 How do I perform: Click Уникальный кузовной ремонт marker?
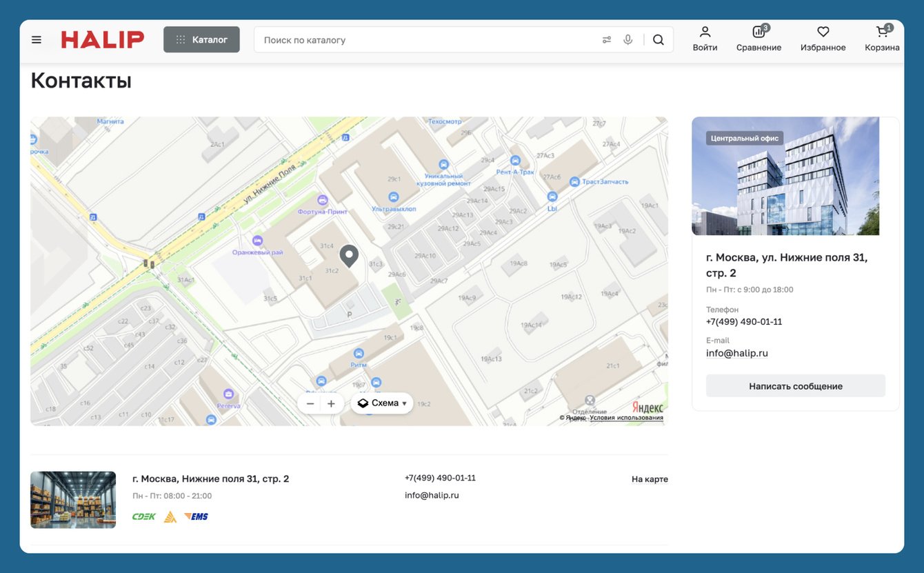click(444, 165)
